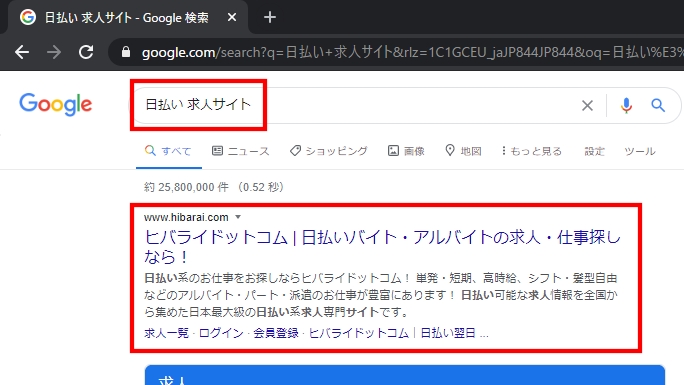Click the 求人一覧 sitelink
684x385 pixels.
[x=166, y=334]
